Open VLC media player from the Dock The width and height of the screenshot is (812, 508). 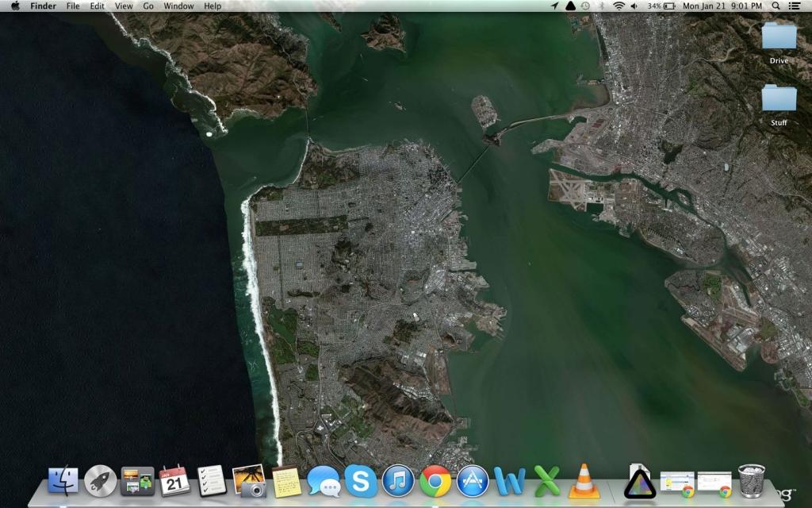tap(584, 481)
